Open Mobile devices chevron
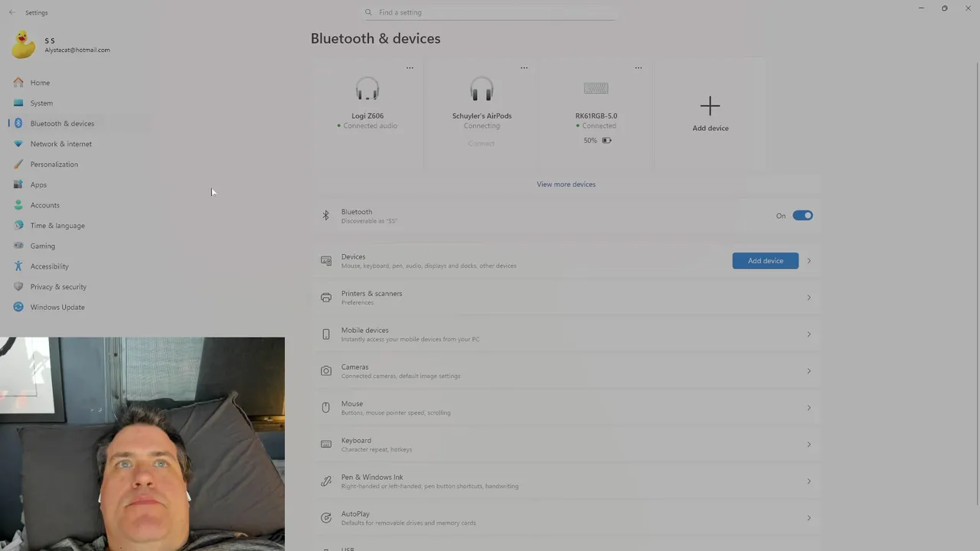980x551 pixels. coord(808,334)
